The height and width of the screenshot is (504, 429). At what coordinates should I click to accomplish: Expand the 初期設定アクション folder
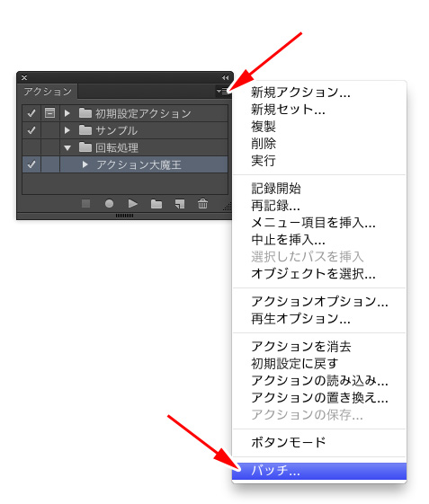pos(67,113)
